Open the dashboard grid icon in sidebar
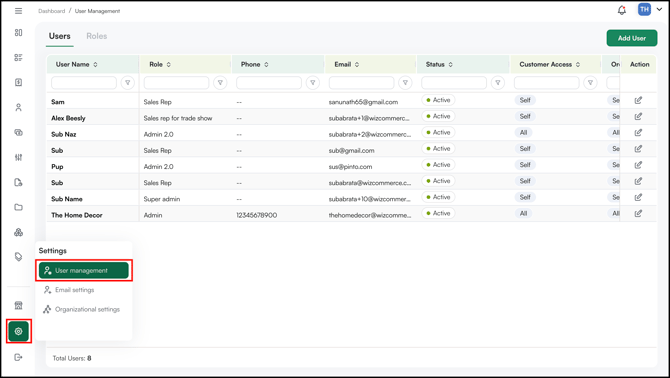Viewport: 670px width, 378px height. (18, 32)
